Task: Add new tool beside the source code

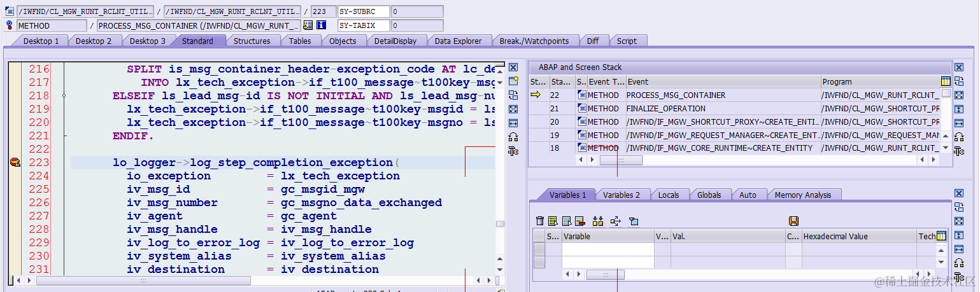Action: click(x=513, y=81)
